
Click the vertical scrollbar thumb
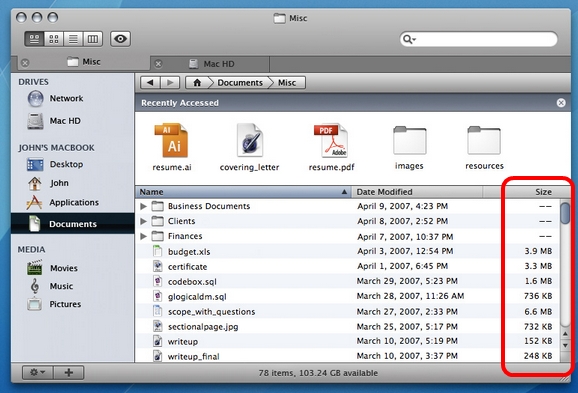point(565,213)
